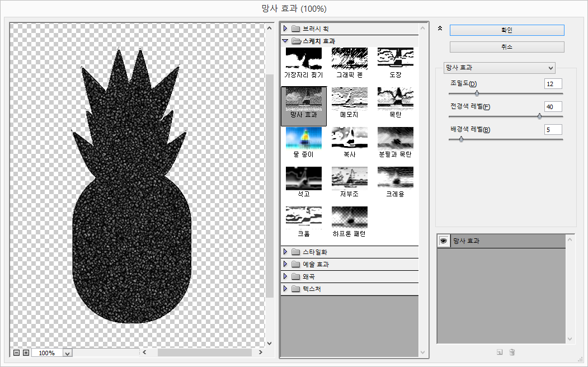Click the 확인 button to confirm
The image size is (588, 367).
[x=507, y=30]
